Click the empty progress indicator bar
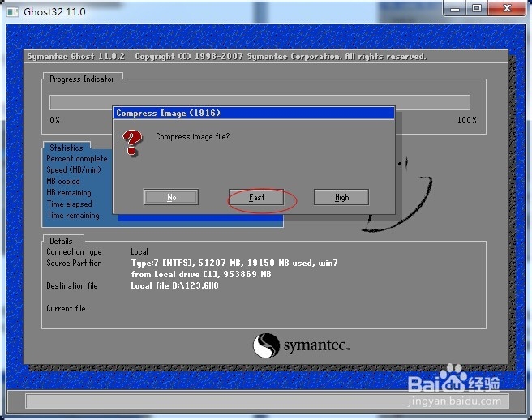This screenshot has height=420, width=532. point(260,102)
